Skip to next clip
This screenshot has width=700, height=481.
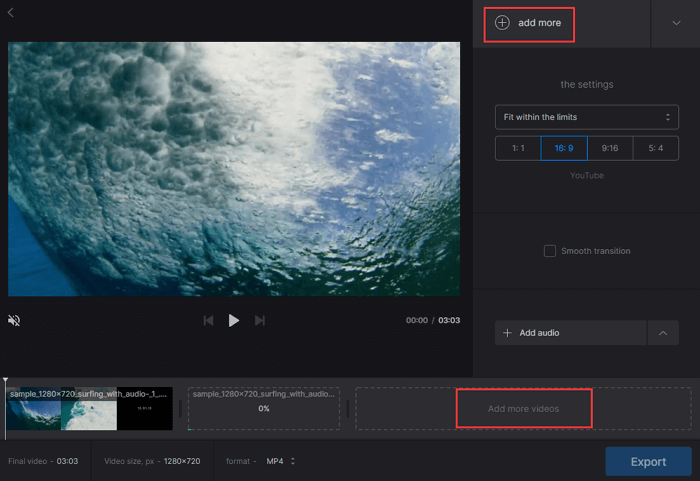click(260, 321)
